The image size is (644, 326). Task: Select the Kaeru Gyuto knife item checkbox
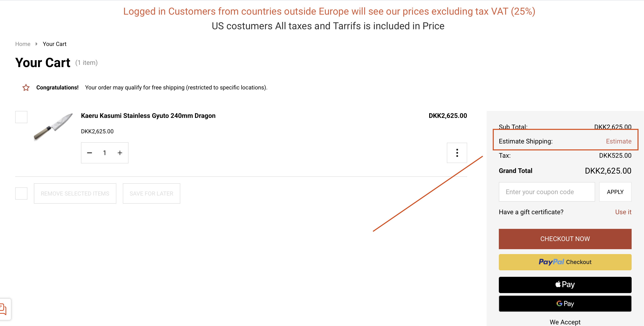[21, 117]
